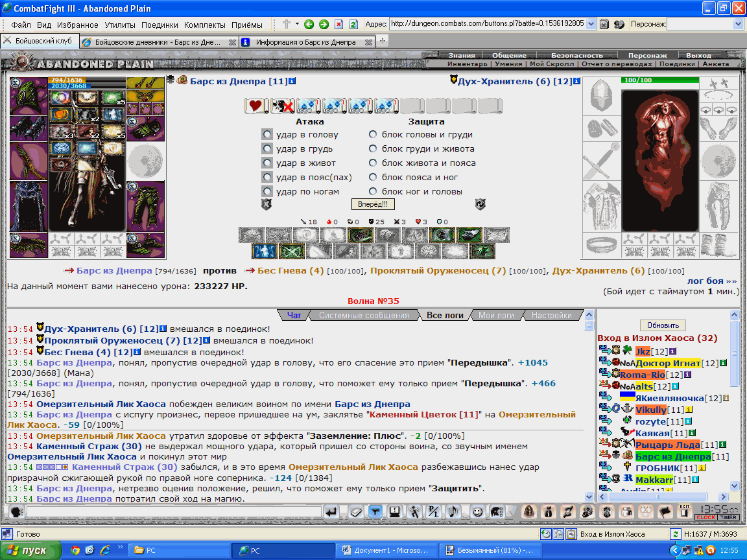Click the 'Вперёд!!!' attack button
747x560 pixels.
(373, 204)
